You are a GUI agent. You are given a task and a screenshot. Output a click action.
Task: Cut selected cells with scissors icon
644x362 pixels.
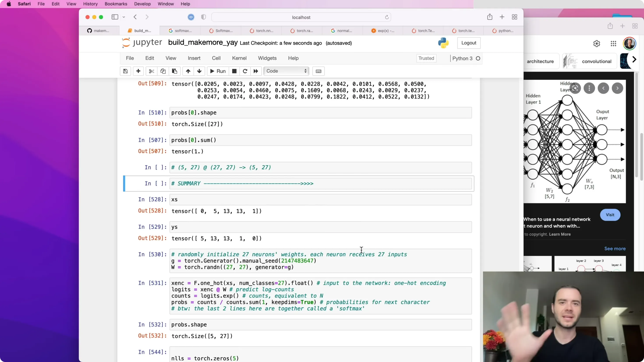(152, 71)
